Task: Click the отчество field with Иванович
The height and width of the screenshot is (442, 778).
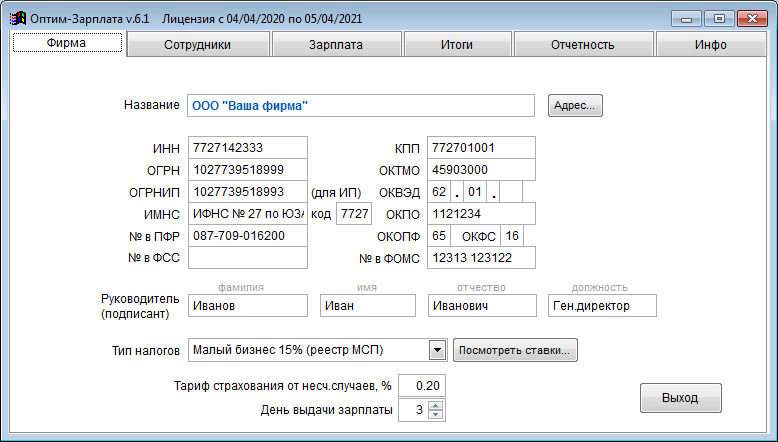Action: tap(482, 306)
